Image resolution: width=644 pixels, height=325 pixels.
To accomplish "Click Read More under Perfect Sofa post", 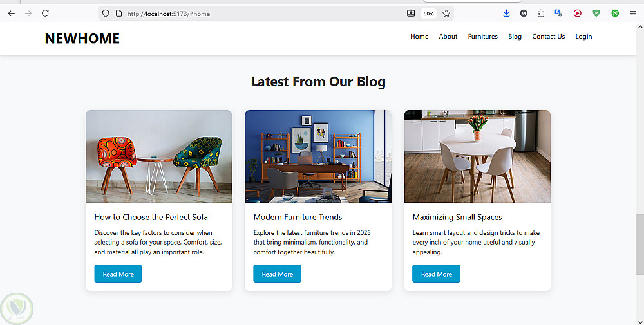I will coord(118,274).
